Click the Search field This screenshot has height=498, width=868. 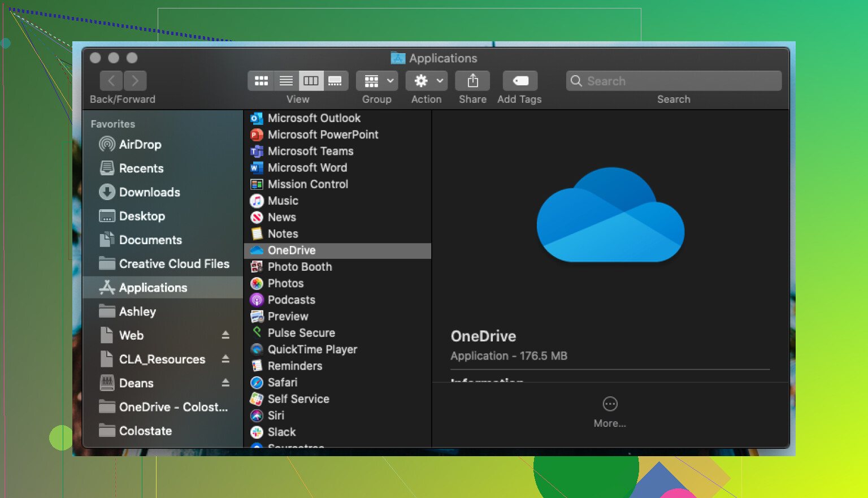coord(674,81)
